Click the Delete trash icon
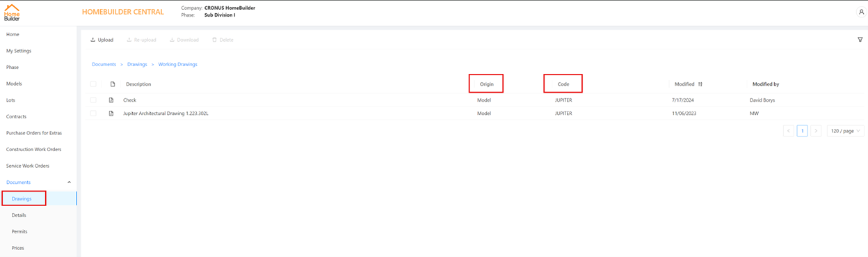The image size is (868, 257). (x=214, y=40)
